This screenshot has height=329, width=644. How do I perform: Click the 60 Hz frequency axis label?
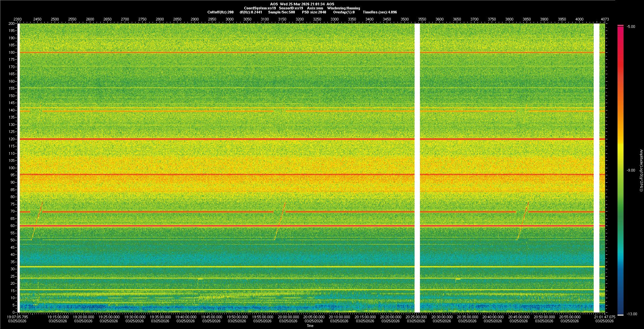click(x=12, y=226)
